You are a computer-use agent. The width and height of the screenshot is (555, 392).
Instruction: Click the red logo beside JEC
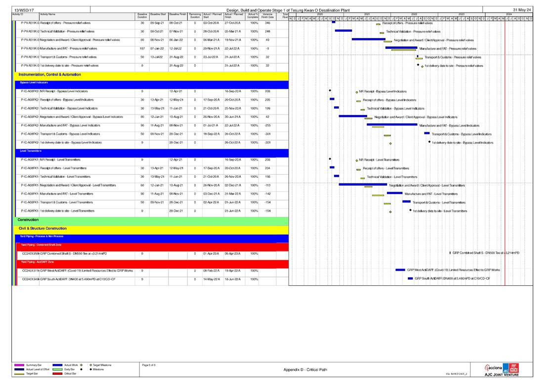pyautogui.click(x=514, y=367)
